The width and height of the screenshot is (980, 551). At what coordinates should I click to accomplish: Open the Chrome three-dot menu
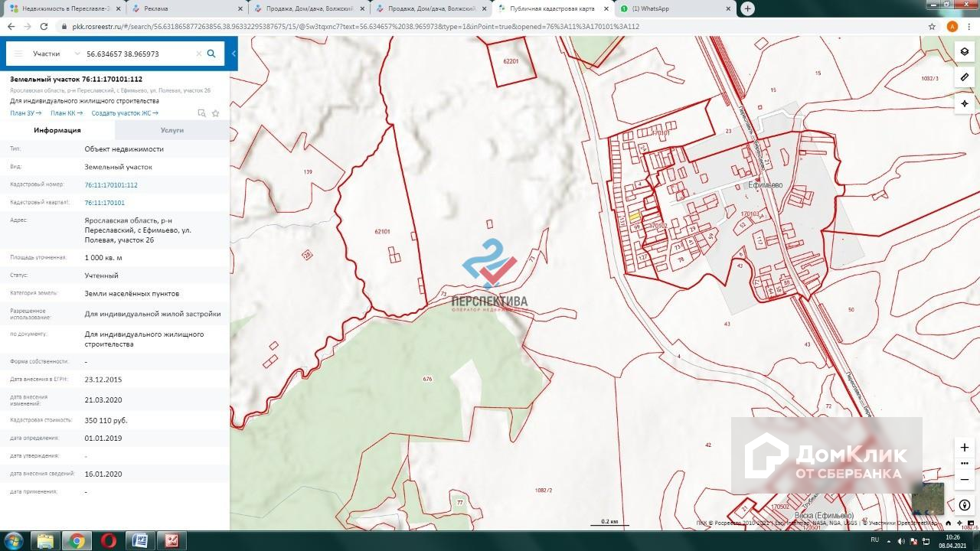[x=970, y=26]
